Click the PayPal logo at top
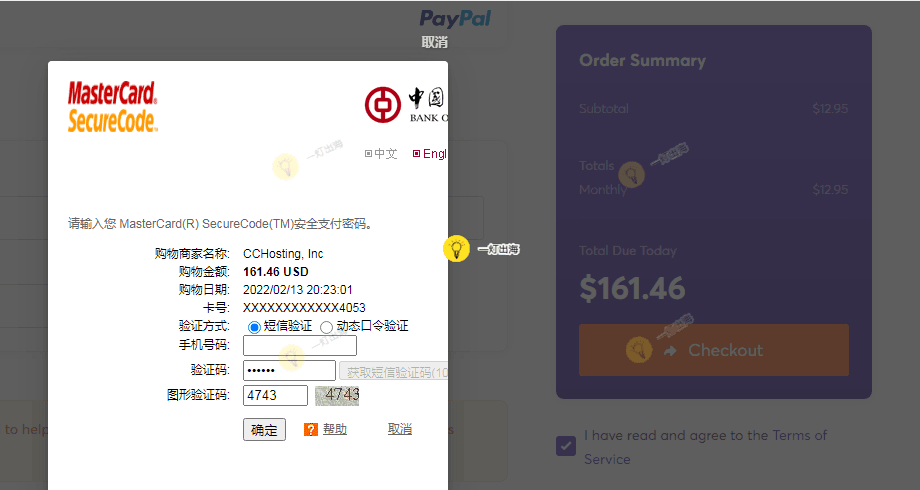Screen dimensions: 920x490 455,18
